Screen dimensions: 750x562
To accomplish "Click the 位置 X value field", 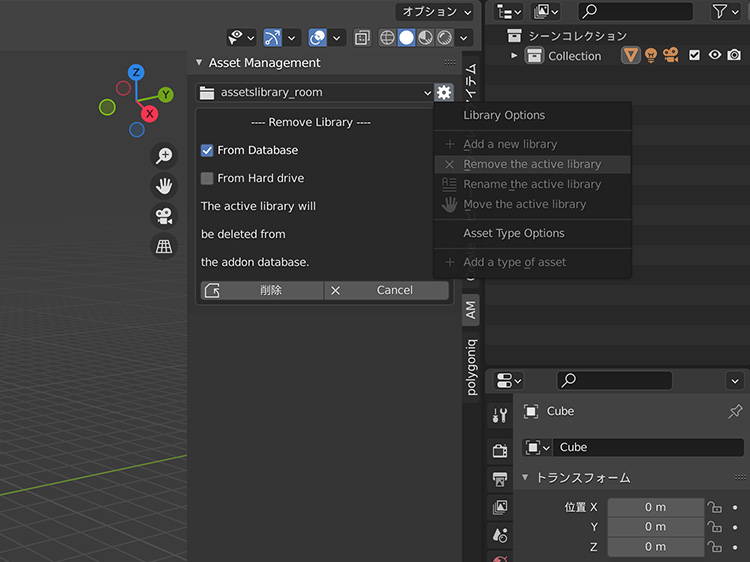I will pyautogui.click(x=655, y=507).
